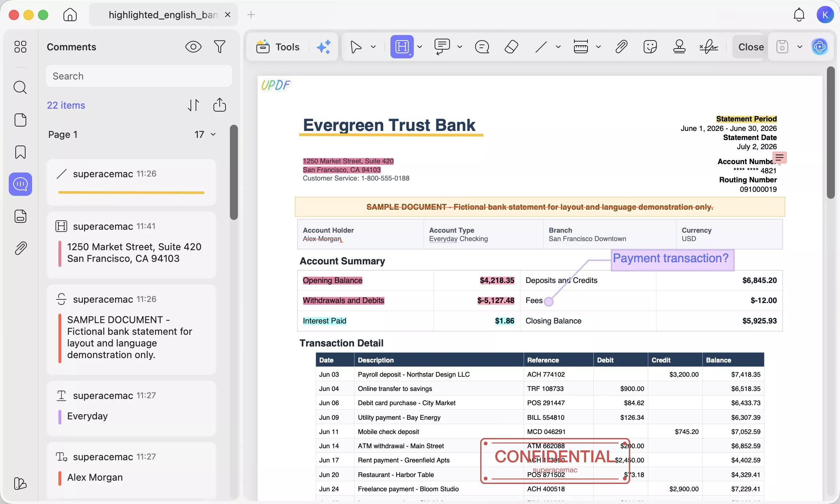The height and width of the screenshot is (504, 840).
Task: Open the page panel in sidebar
Action: coord(20,120)
